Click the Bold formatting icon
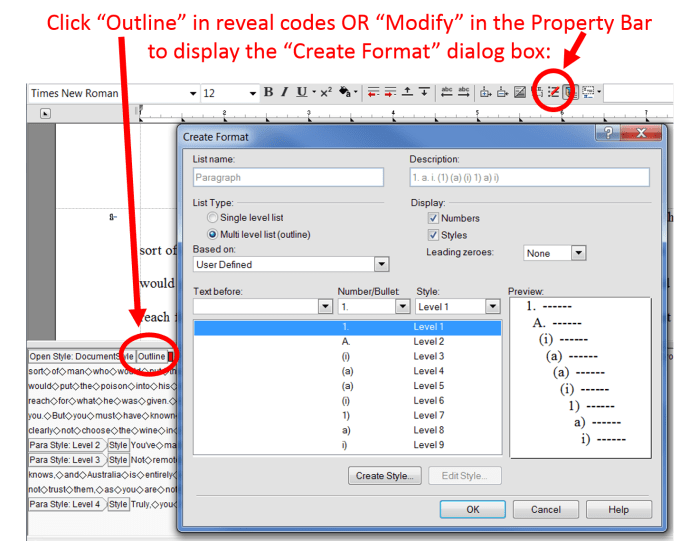This screenshot has height=541, width=699. point(270,93)
